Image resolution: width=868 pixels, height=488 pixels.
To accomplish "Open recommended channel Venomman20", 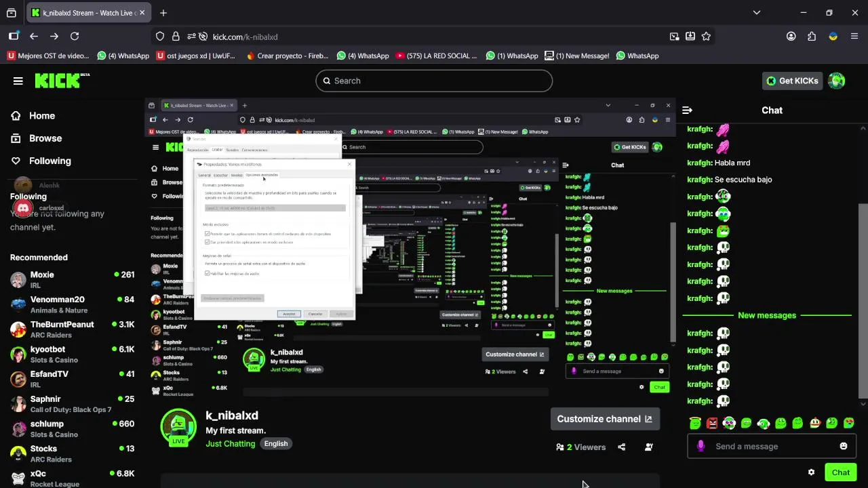I will click(72, 304).
